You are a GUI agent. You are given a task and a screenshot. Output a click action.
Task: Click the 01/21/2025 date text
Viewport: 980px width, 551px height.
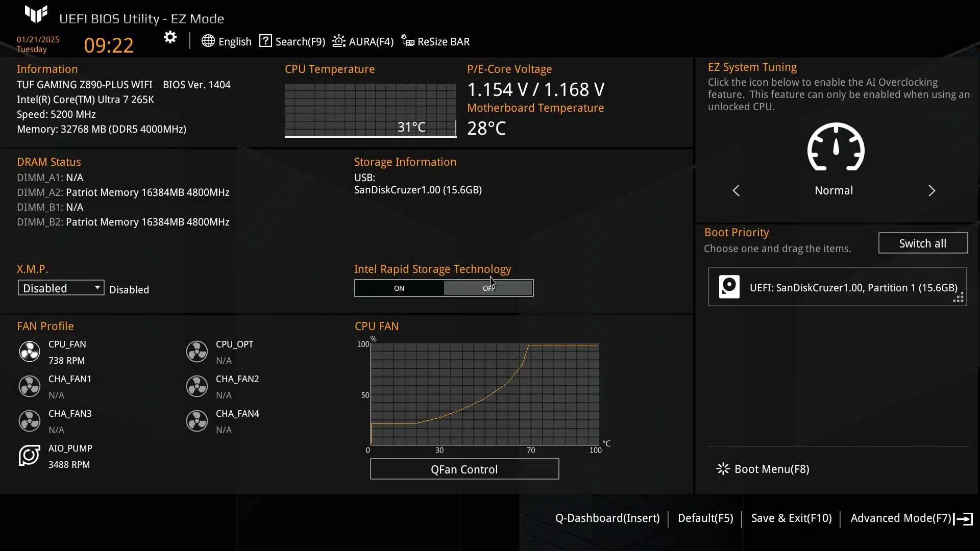click(x=38, y=39)
